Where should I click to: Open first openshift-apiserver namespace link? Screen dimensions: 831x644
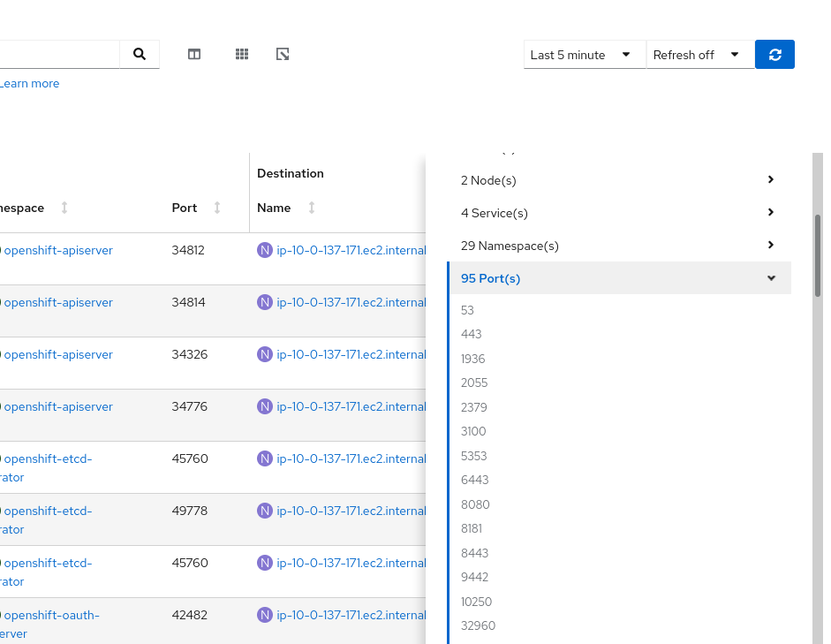pos(58,250)
